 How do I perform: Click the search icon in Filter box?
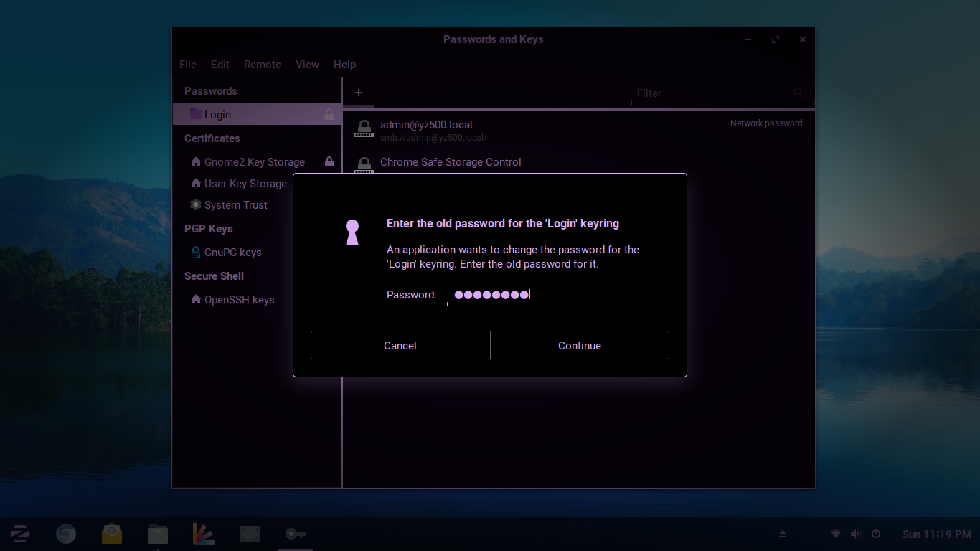tap(798, 93)
